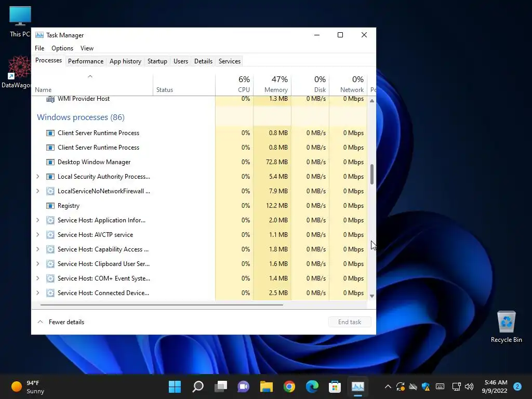Expand Local Security Authority Process row
The height and width of the screenshot is (399, 532).
click(37, 177)
